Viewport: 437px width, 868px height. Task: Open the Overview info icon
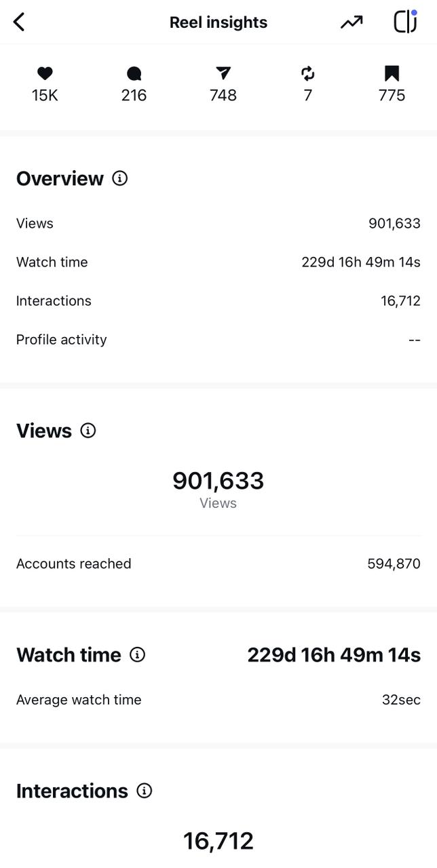point(120,178)
